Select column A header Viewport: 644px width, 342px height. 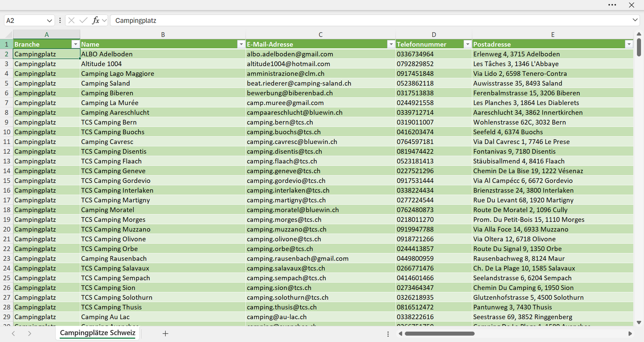pos(47,35)
